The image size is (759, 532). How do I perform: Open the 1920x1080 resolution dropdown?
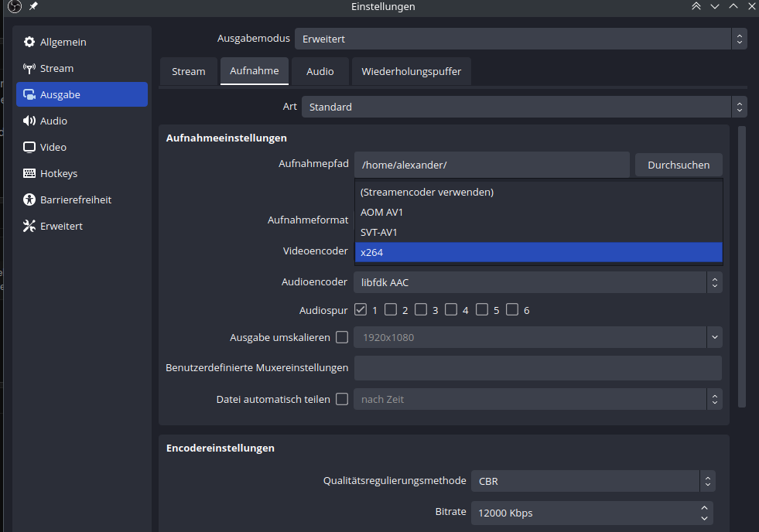pyautogui.click(x=538, y=337)
